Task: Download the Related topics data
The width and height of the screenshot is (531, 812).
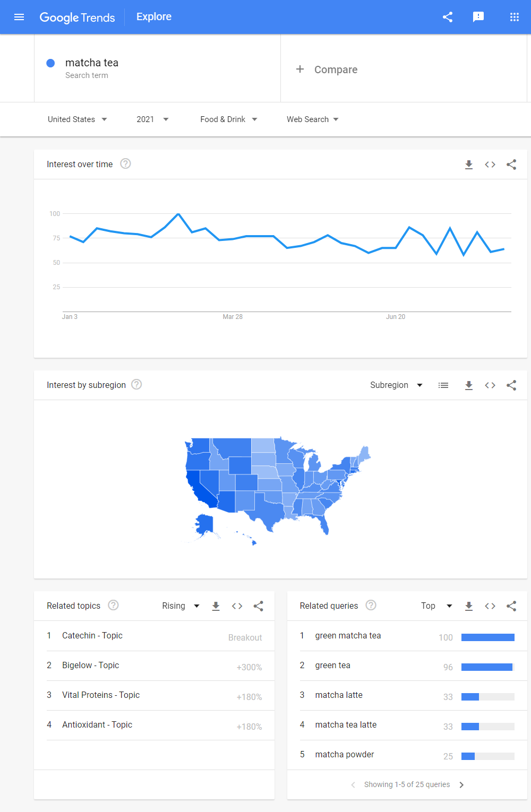Action: pos(216,606)
